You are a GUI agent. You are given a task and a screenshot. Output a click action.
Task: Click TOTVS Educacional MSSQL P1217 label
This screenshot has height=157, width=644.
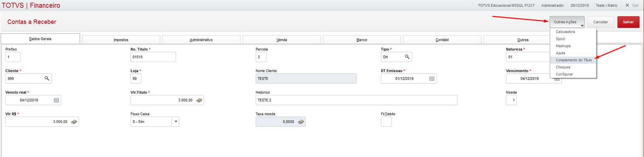click(506, 6)
